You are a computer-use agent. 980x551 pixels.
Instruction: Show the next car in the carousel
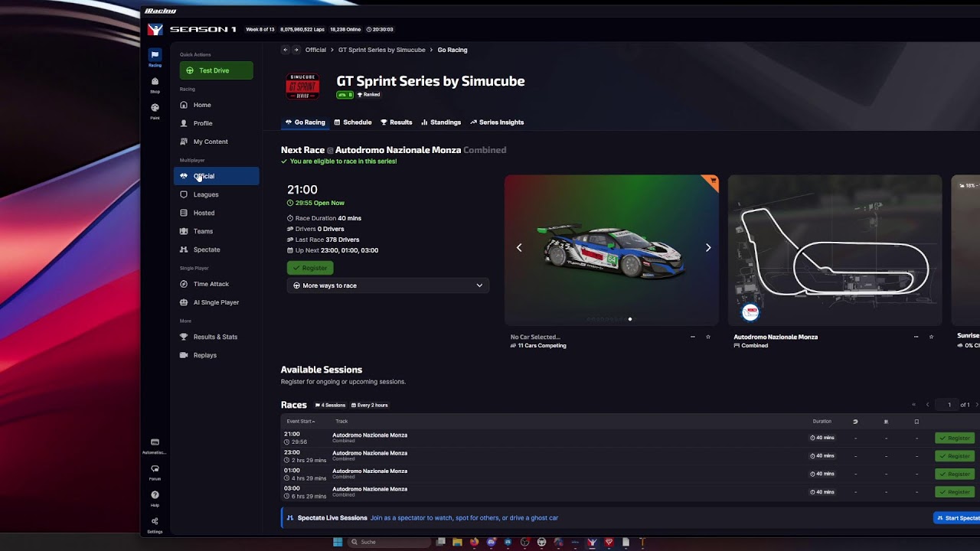click(708, 247)
